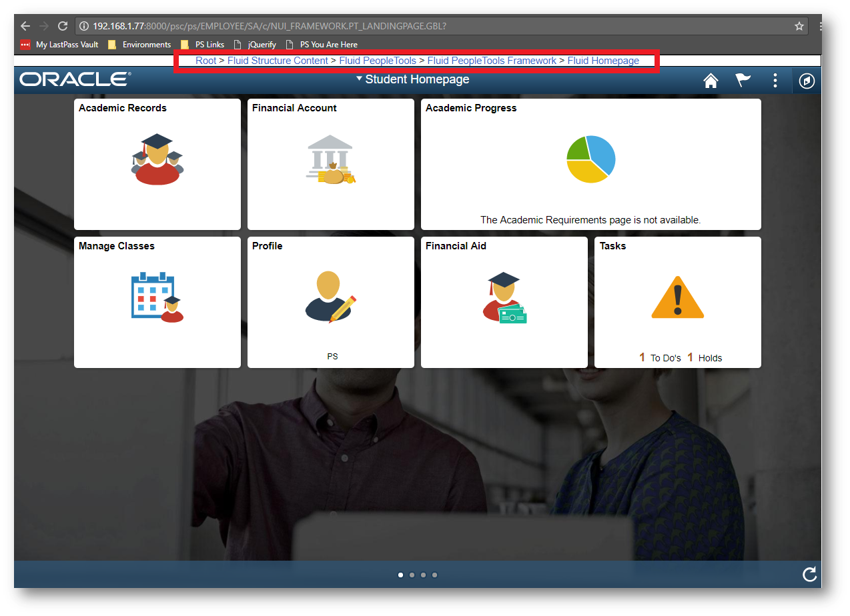Open the PS Links bookmark folder
The image size is (850, 616).
click(203, 45)
